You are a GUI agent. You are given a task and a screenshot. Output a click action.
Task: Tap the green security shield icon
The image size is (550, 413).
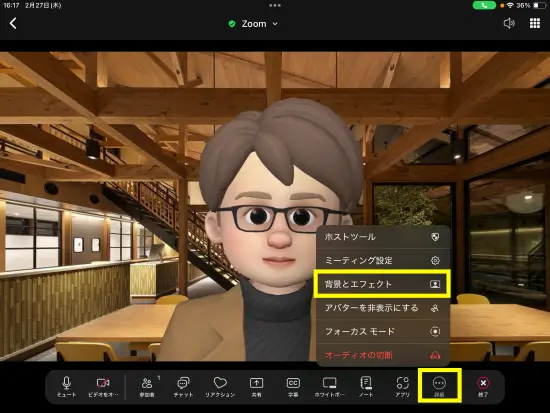(232, 24)
